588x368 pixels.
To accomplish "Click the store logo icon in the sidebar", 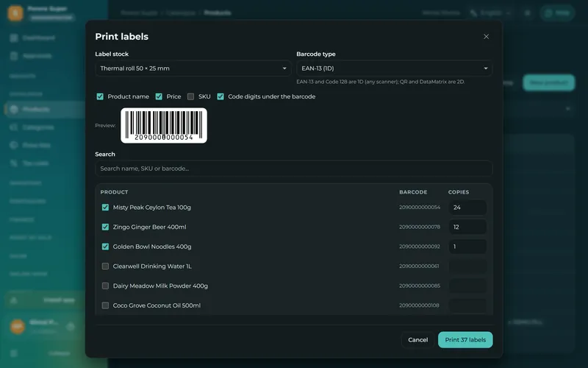I will click(x=15, y=13).
